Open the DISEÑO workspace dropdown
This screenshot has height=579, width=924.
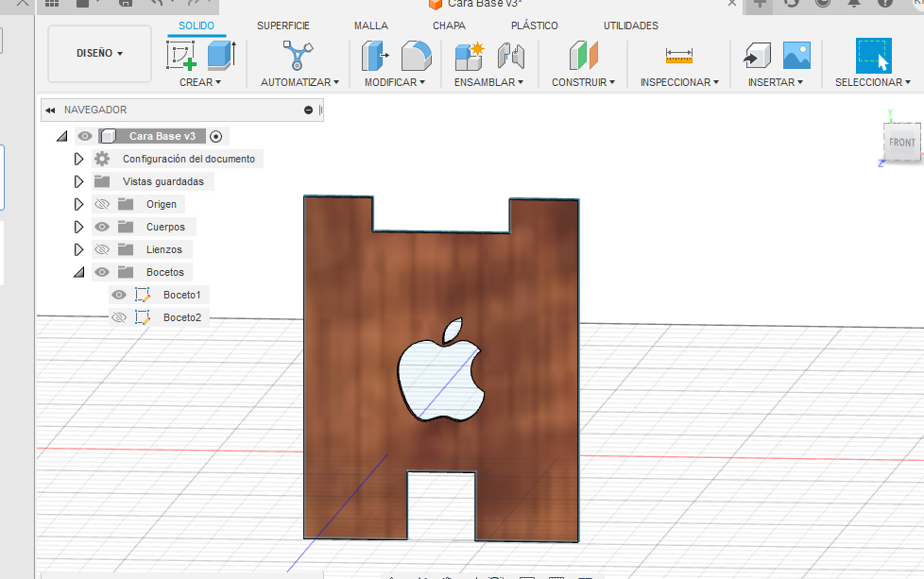click(x=99, y=53)
